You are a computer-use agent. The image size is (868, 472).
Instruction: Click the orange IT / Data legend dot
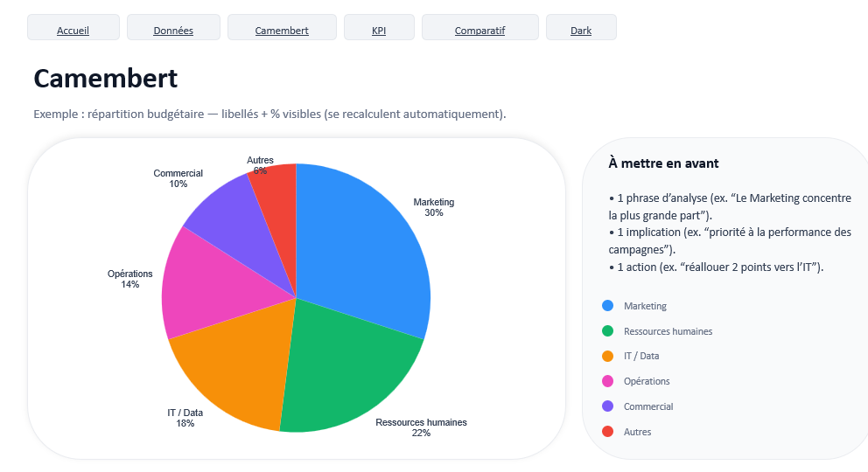[x=608, y=356]
